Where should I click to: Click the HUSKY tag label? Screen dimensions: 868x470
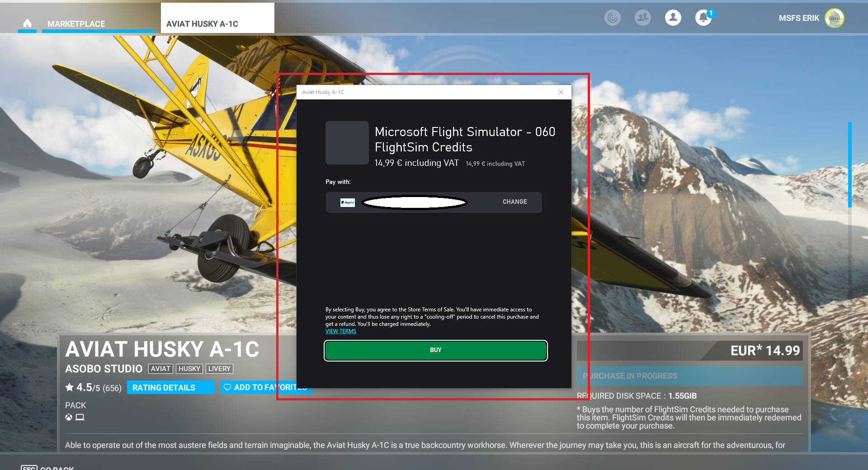189,369
